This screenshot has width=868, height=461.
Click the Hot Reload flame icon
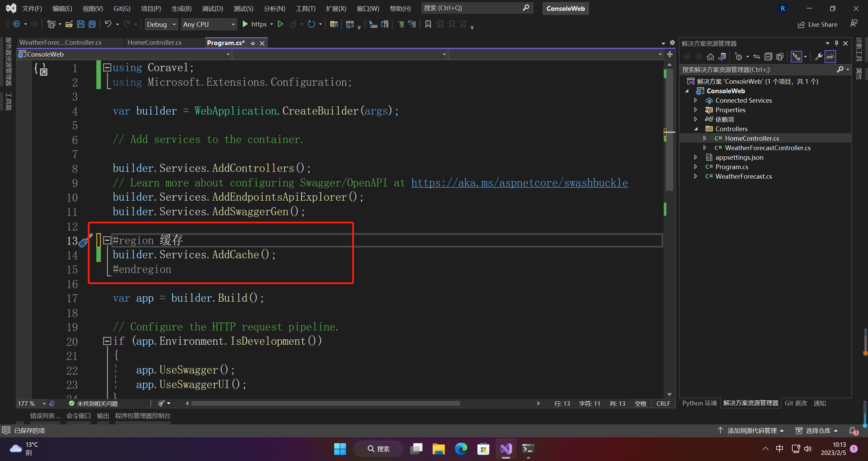293,24
